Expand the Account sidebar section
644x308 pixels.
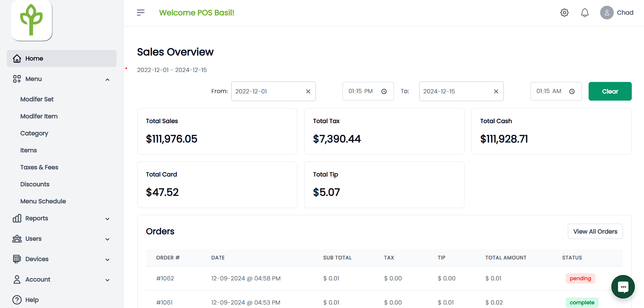pos(107,280)
